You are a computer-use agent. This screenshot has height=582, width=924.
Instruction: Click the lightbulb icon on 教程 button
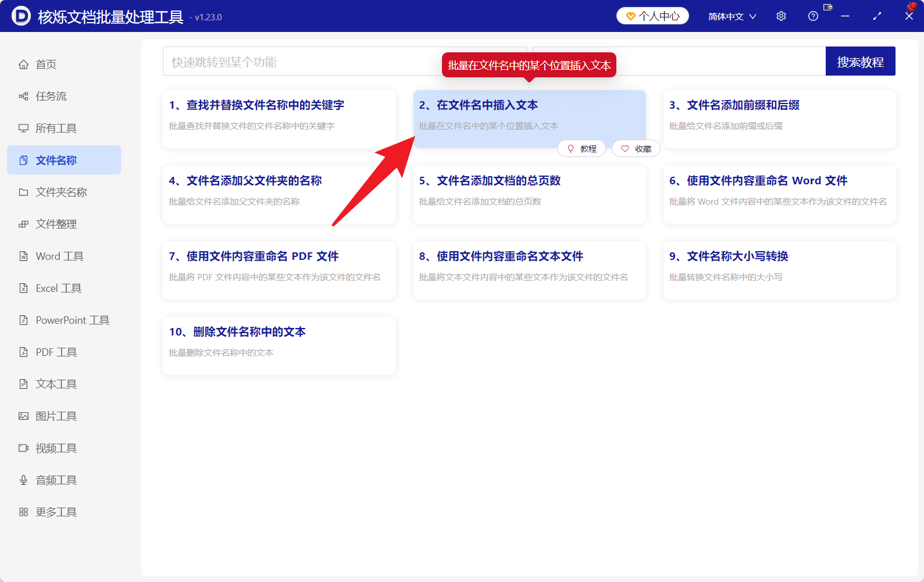pos(570,149)
